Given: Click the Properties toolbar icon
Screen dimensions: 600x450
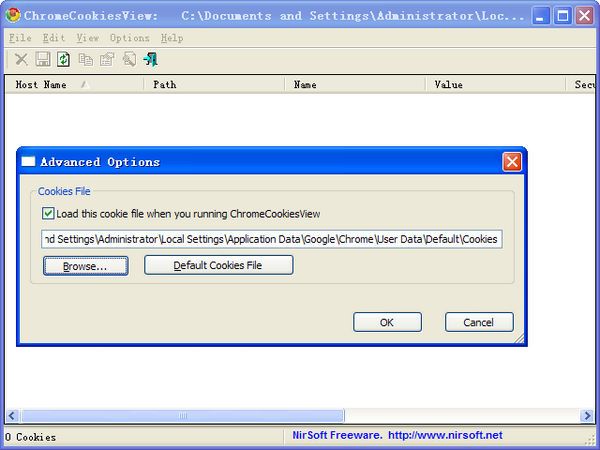Looking at the screenshot, I should pyautogui.click(x=107, y=60).
